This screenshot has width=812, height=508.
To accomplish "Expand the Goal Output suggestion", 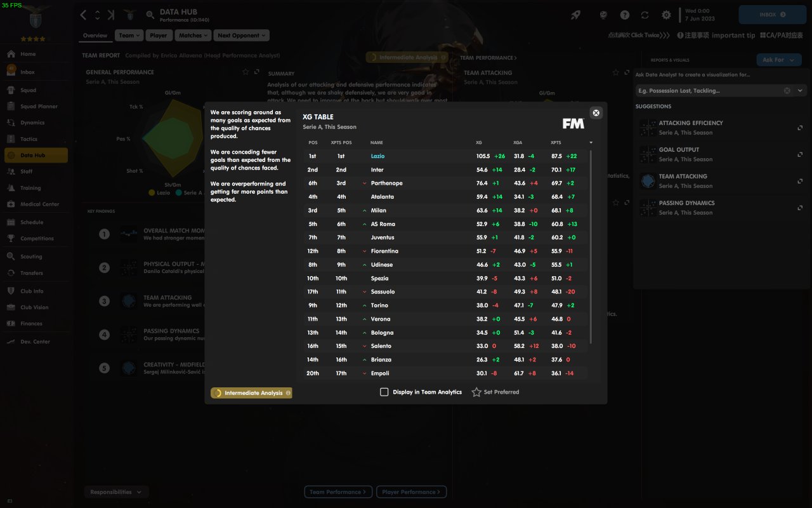I will (800, 154).
